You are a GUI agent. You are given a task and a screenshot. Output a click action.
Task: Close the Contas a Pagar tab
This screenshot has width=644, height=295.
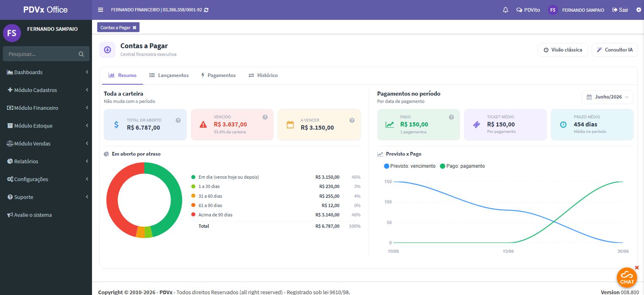[x=135, y=28]
